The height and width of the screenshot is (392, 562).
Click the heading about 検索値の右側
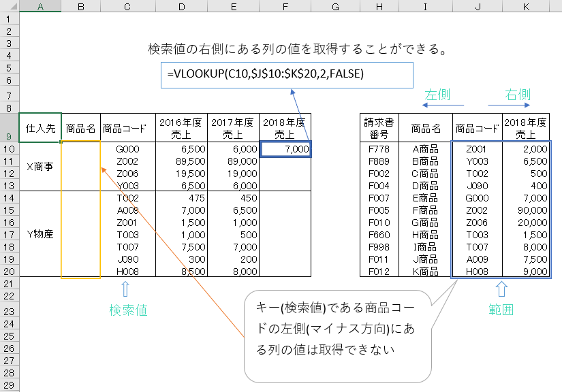coord(298,49)
